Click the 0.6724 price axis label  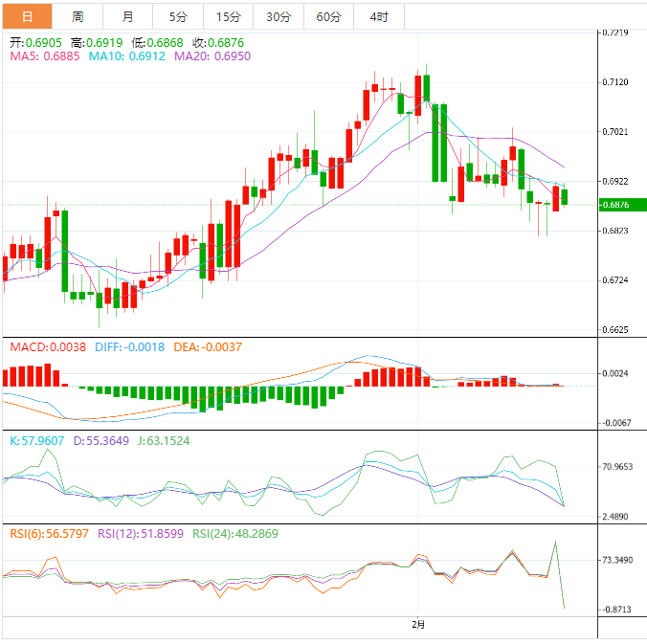coord(615,280)
